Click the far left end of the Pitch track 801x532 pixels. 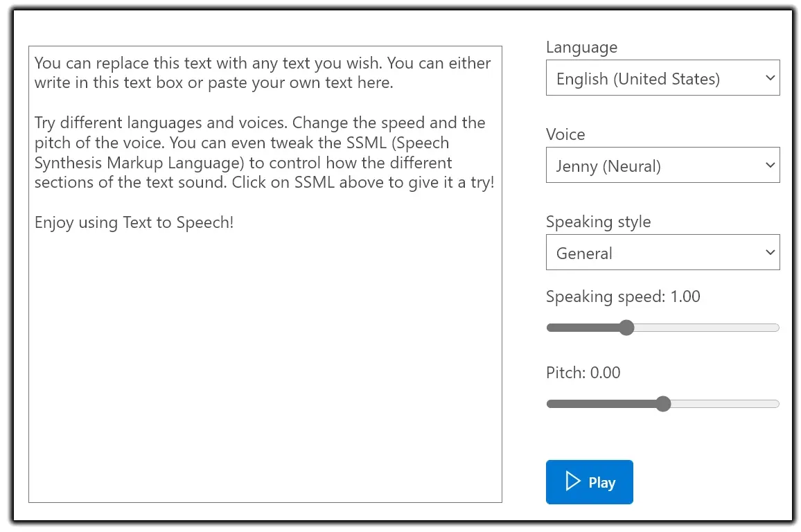click(550, 404)
